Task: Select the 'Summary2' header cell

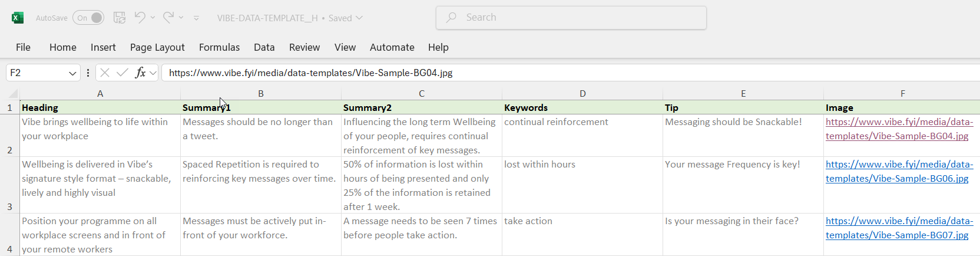Action: tap(422, 107)
